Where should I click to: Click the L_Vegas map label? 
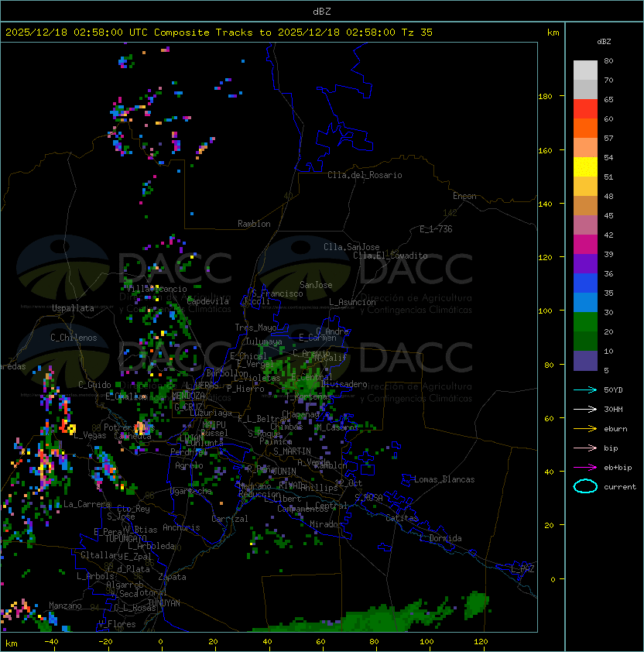point(90,435)
